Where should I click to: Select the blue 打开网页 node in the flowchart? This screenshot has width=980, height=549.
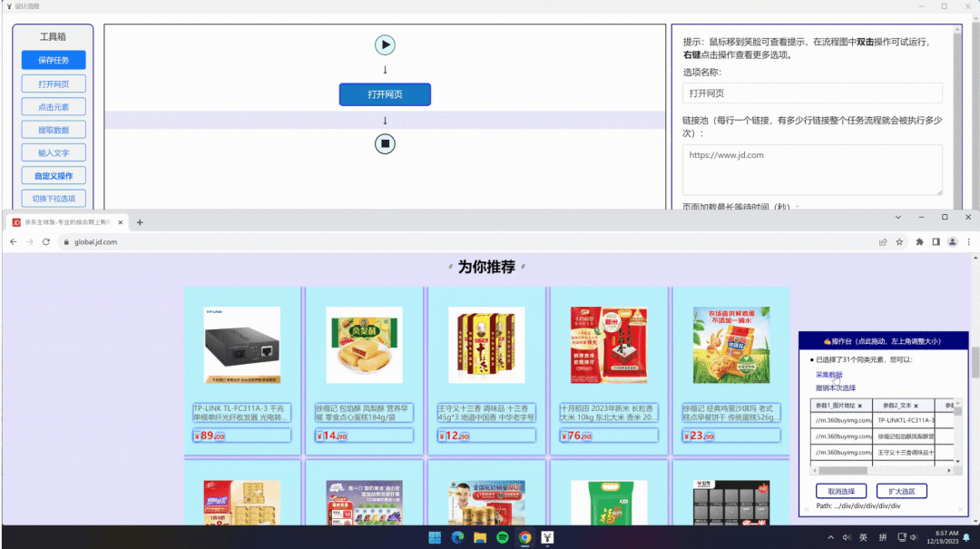(x=385, y=94)
